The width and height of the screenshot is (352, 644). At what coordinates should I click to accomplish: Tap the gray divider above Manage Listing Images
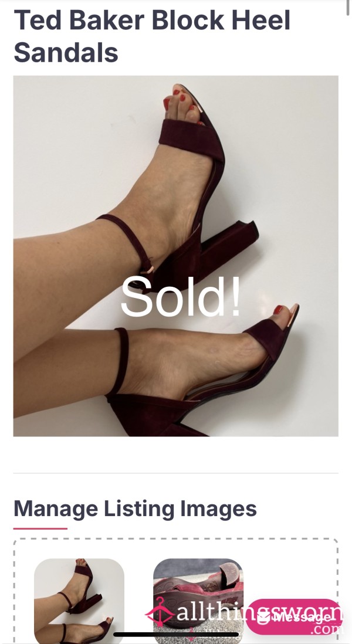point(176,473)
